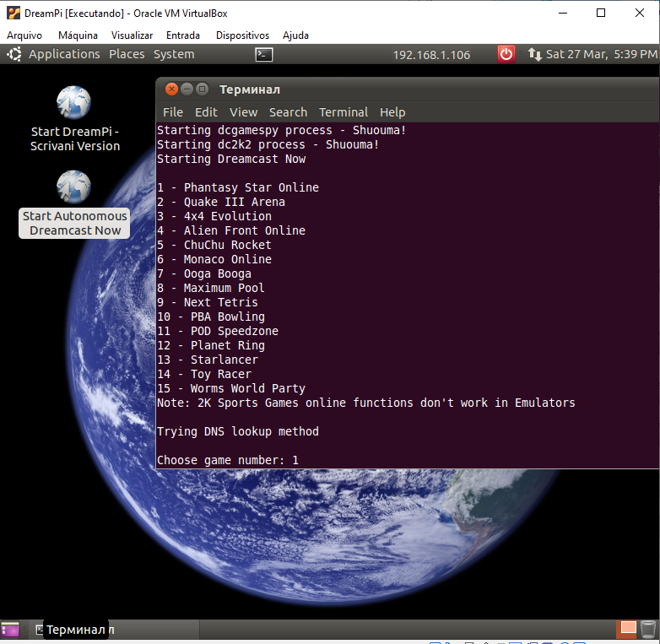This screenshot has width=660, height=644.
Task: Open the terminal Help menu
Action: 392,112
